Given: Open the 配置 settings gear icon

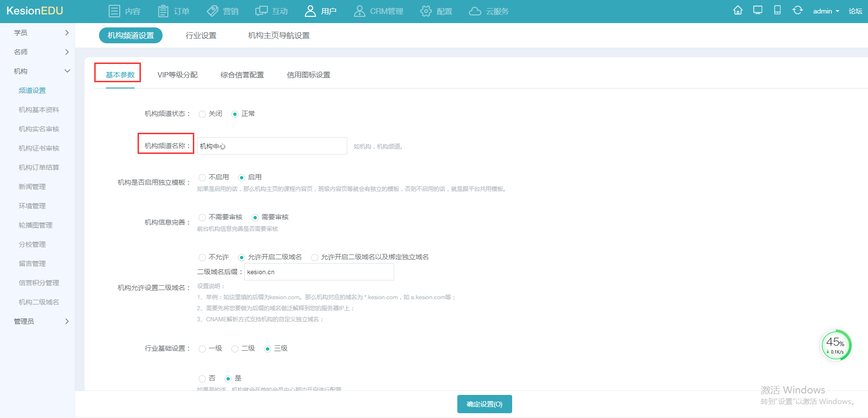Looking at the screenshot, I should 426,11.
